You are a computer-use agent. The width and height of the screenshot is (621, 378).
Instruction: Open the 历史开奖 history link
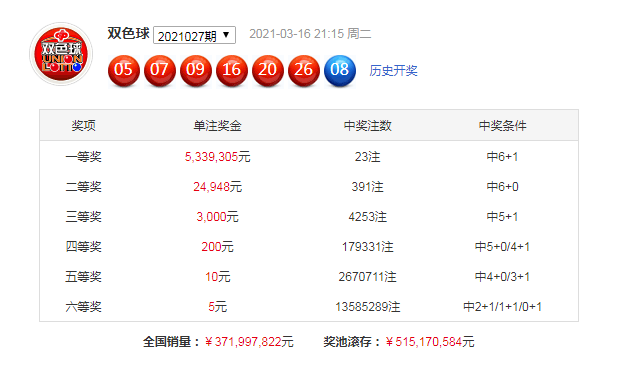pos(393,71)
